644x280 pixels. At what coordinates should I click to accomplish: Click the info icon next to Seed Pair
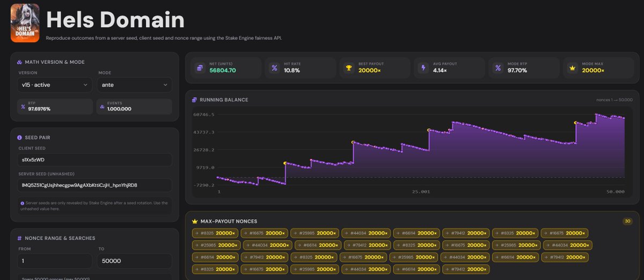pyautogui.click(x=19, y=138)
